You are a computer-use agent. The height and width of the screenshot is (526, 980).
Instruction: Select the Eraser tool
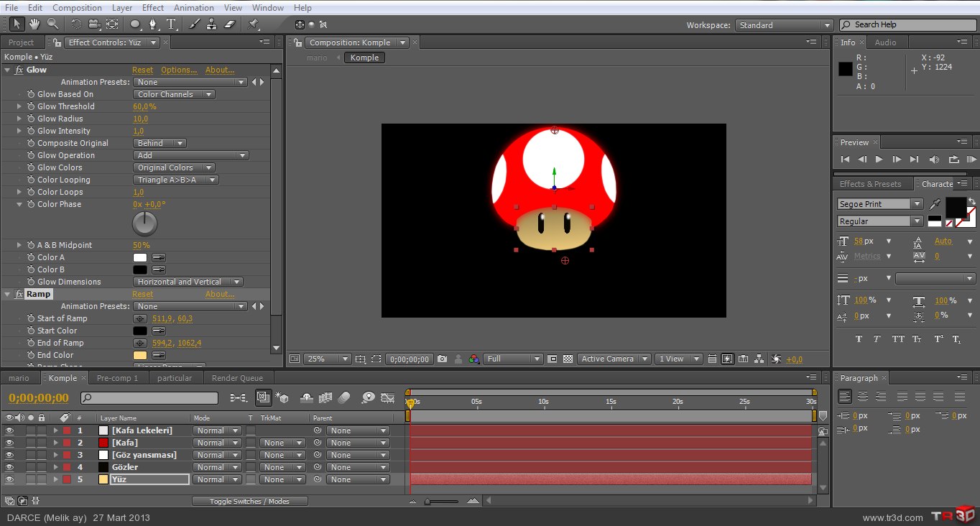(230, 24)
